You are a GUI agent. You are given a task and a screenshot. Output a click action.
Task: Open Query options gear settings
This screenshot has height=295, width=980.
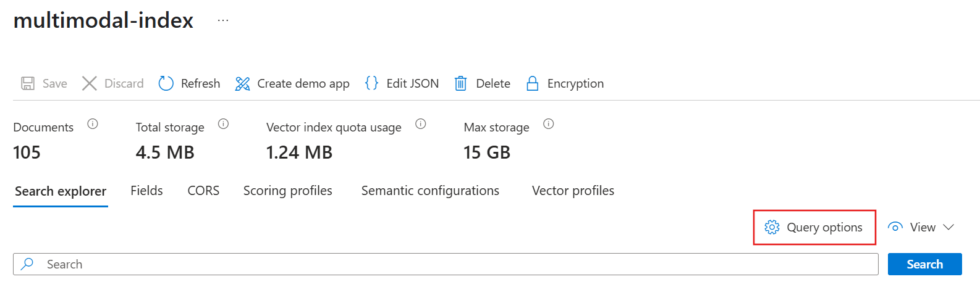[x=814, y=227]
